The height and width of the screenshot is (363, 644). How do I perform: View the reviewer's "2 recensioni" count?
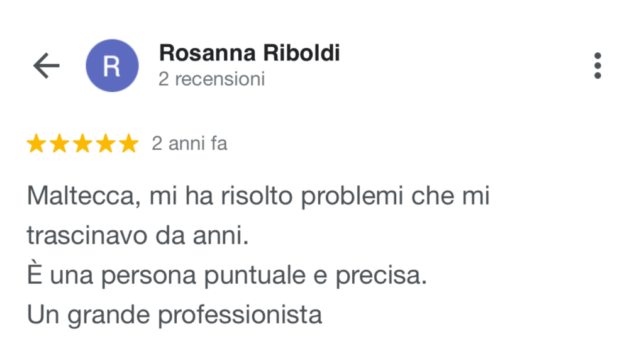tap(211, 79)
